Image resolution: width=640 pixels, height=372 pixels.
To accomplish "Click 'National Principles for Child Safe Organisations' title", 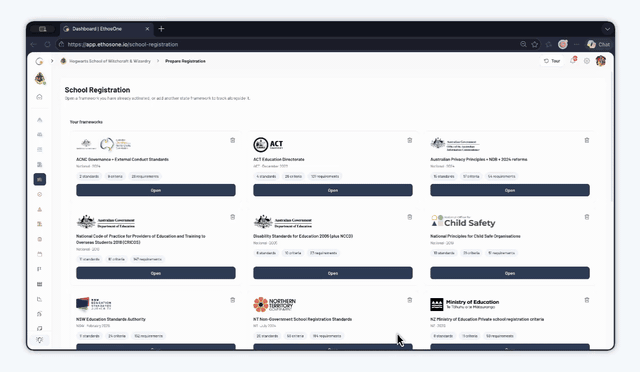I will coord(475,236).
